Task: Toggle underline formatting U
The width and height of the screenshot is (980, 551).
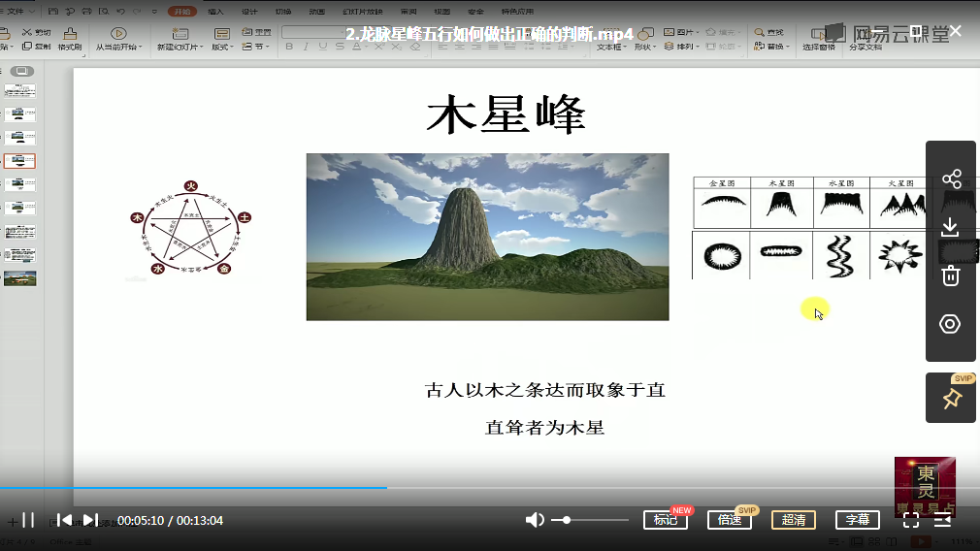Action: point(322,47)
